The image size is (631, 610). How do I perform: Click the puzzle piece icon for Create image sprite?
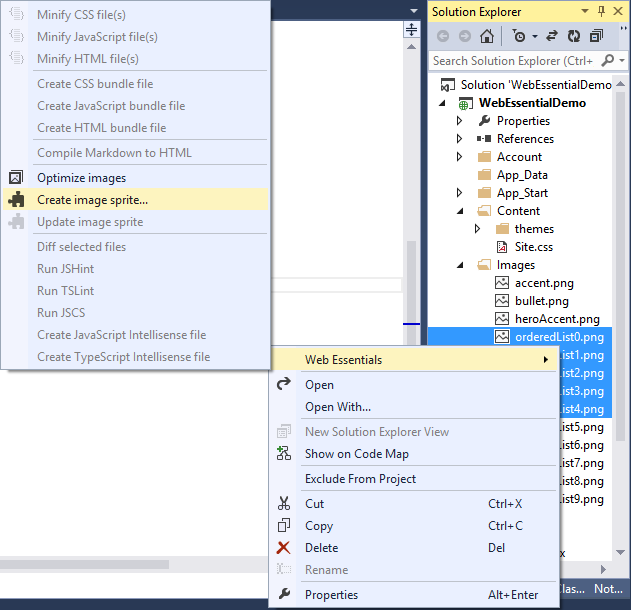tap(16, 200)
